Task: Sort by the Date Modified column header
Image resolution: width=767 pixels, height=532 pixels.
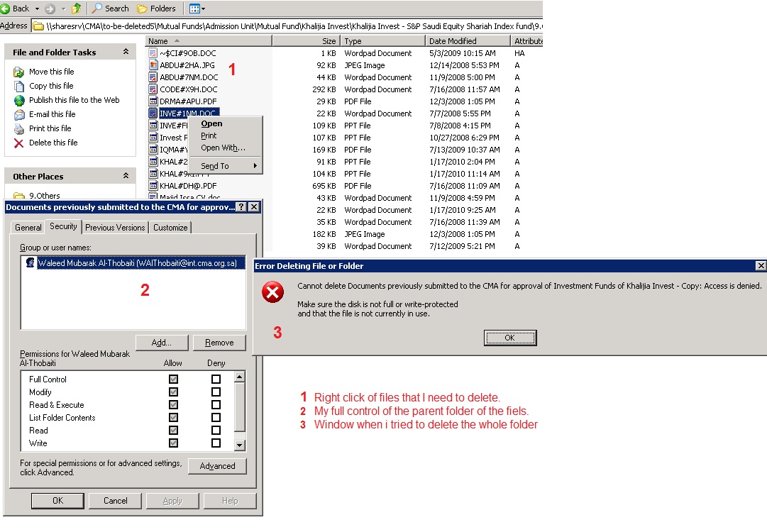Action: point(468,41)
